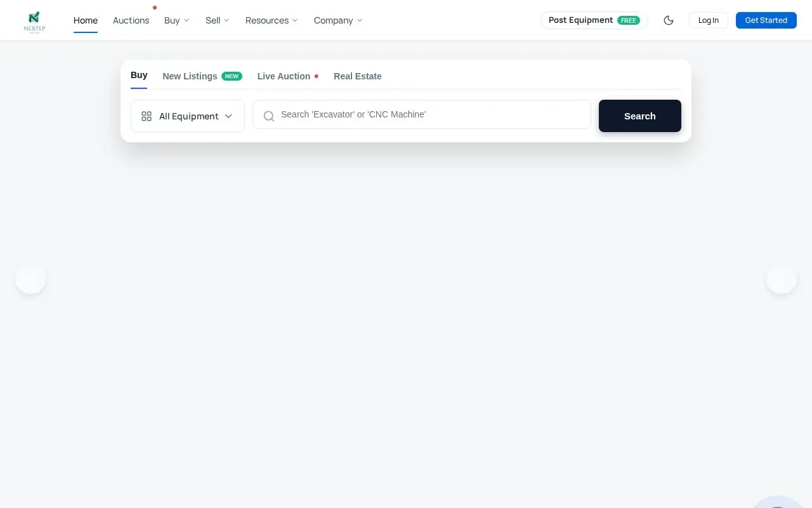Toggle dark mode with the moon icon

[x=669, y=20]
